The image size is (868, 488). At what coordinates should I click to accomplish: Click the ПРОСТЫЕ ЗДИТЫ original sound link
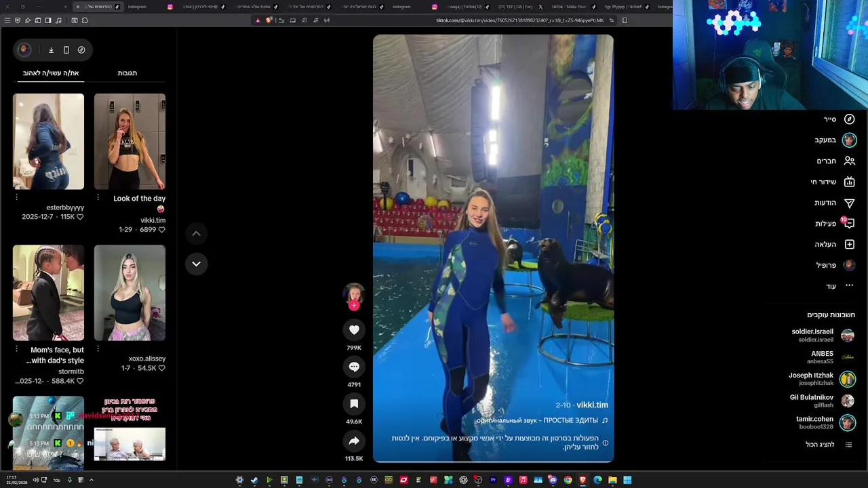536,421
